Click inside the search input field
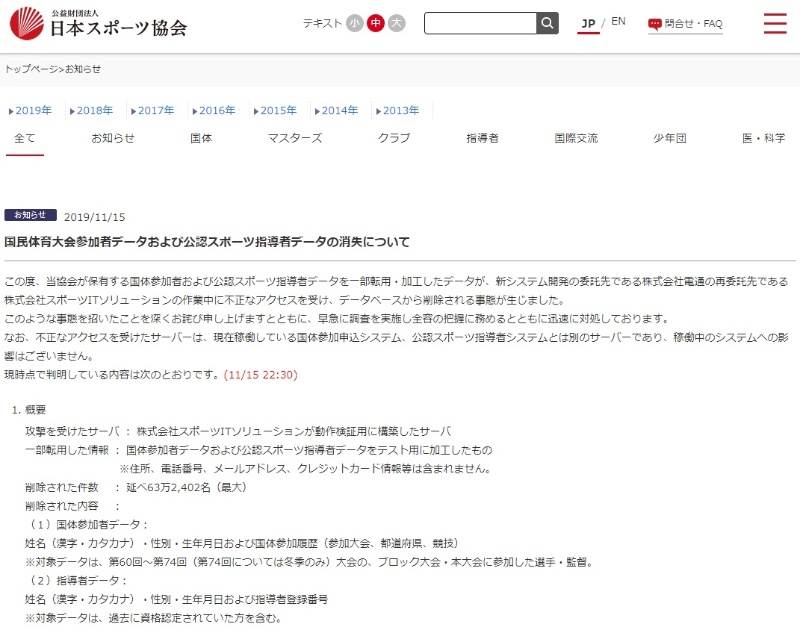The image size is (800, 630). tap(480, 23)
